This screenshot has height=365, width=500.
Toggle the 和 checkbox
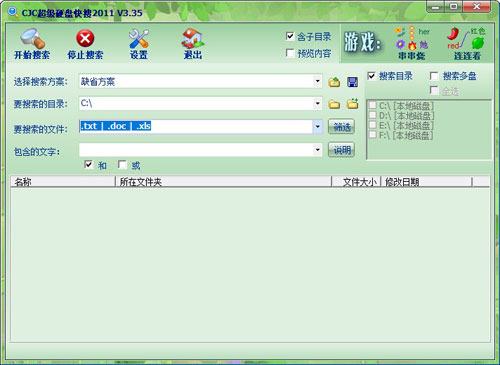pyautogui.click(x=89, y=165)
